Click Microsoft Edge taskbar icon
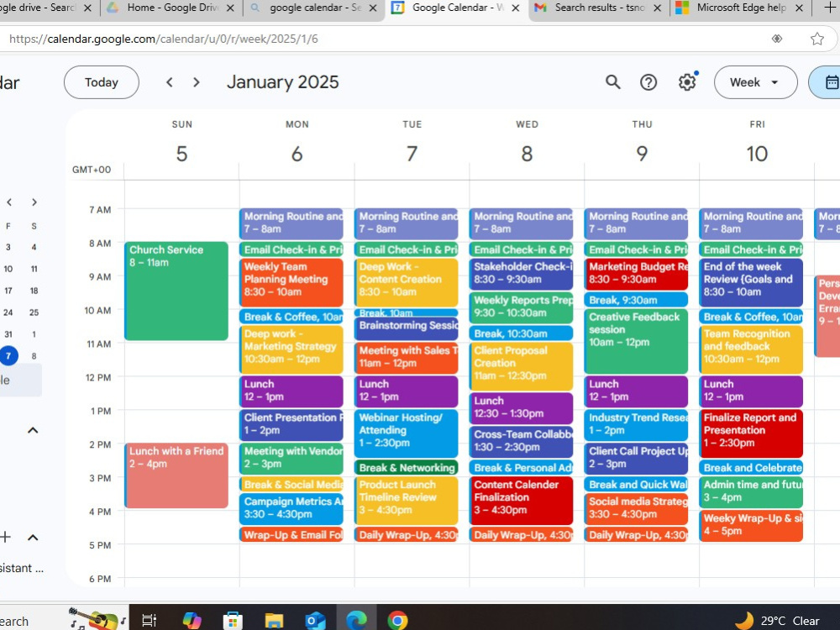Screen dimensions: 840x630 tap(356, 621)
